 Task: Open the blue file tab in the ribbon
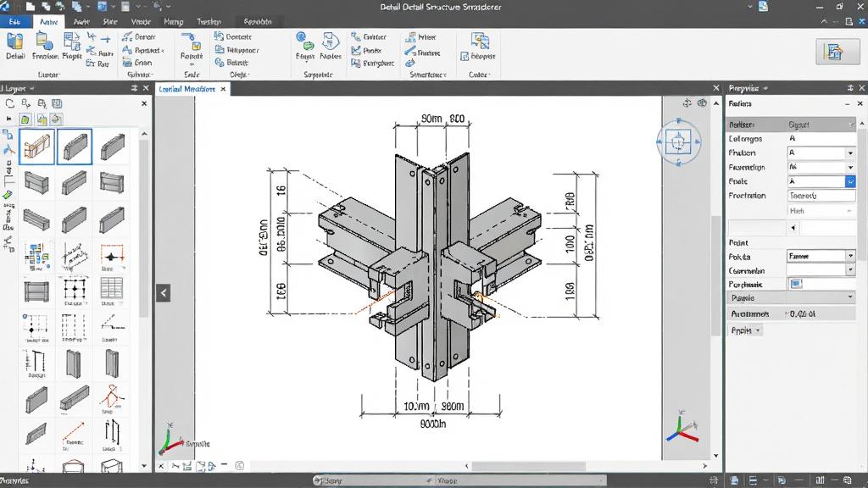pos(15,21)
